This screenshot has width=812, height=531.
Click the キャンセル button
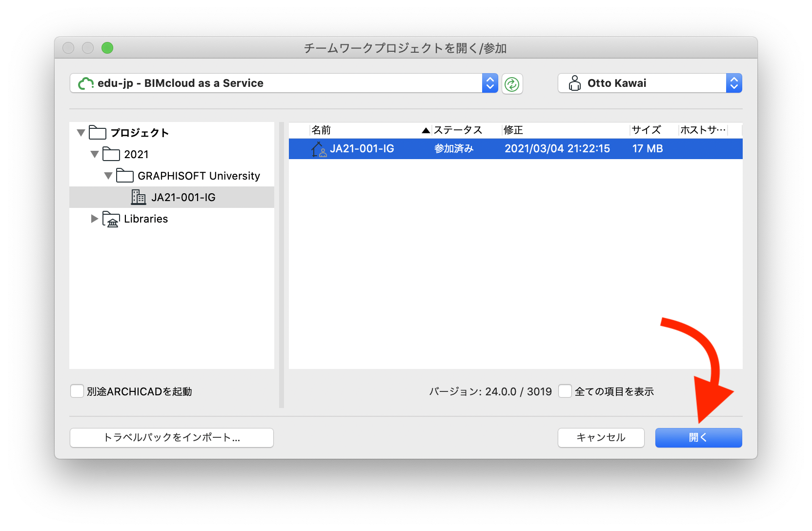(601, 438)
